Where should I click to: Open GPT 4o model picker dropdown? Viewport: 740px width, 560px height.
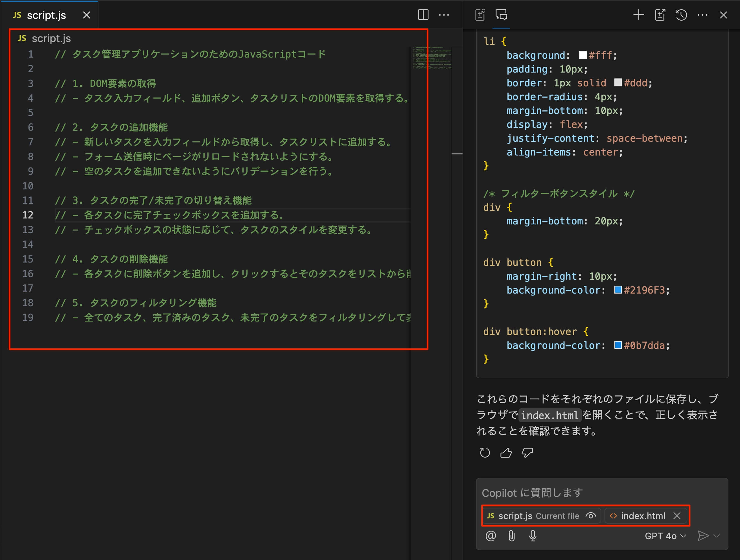point(665,535)
